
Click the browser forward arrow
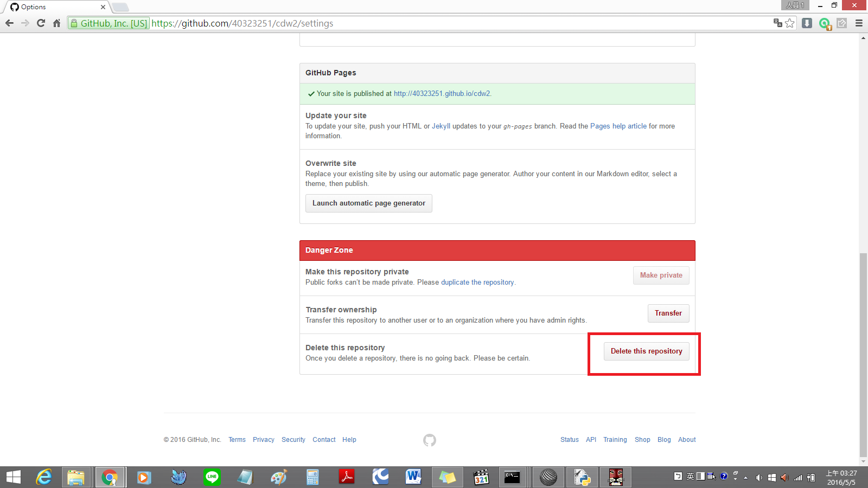25,23
